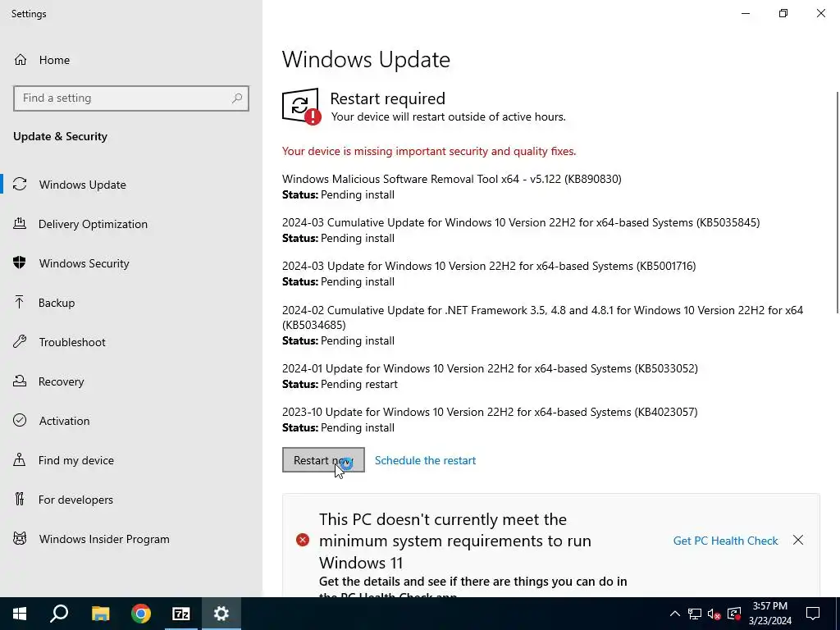Click the Windows Update sync arrows sidebar icon
Image resolution: width=840 pixels, height=630 pixels.
tap(20, 185)
